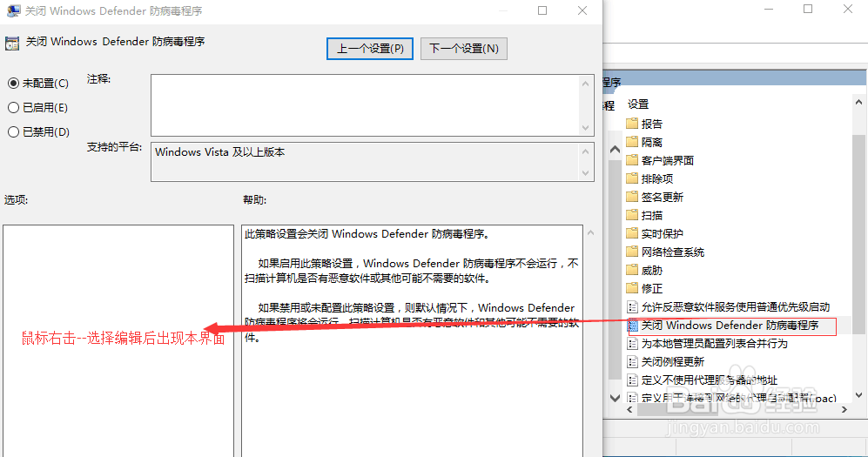The width and height of the screenshot is (868, 457).
Task: Click the up arrow of the 帮助 scrollbar
Action: click(x=590, y=233)
